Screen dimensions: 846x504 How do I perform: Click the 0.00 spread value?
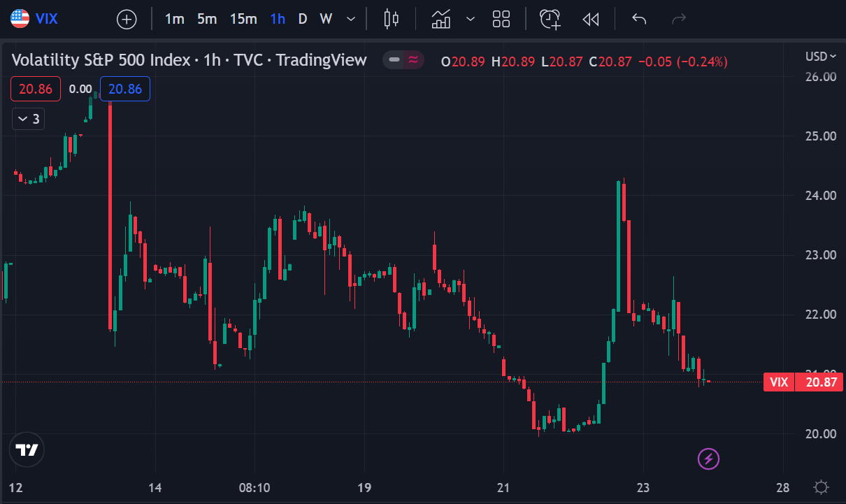tap(80, 89)
